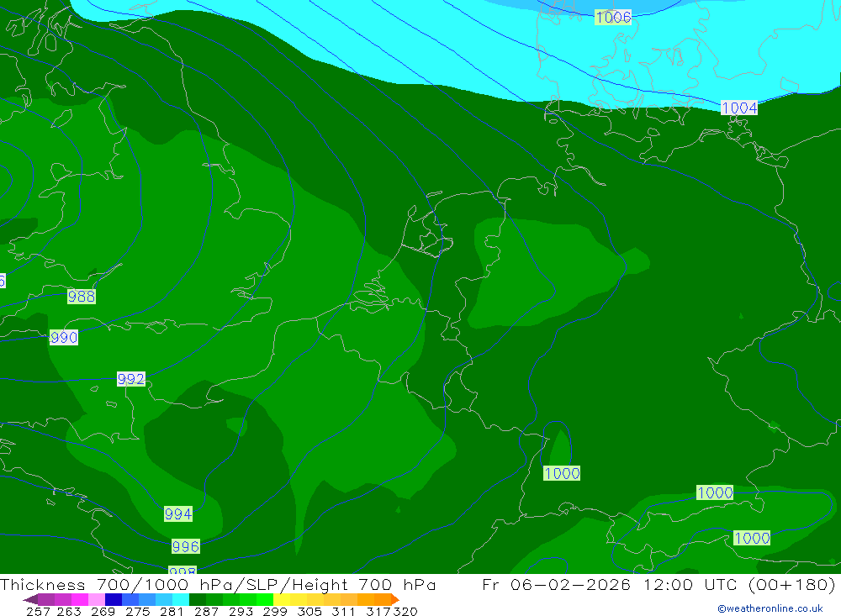
Task: Pick the cyan legend swatch
Action: point(181,599)
